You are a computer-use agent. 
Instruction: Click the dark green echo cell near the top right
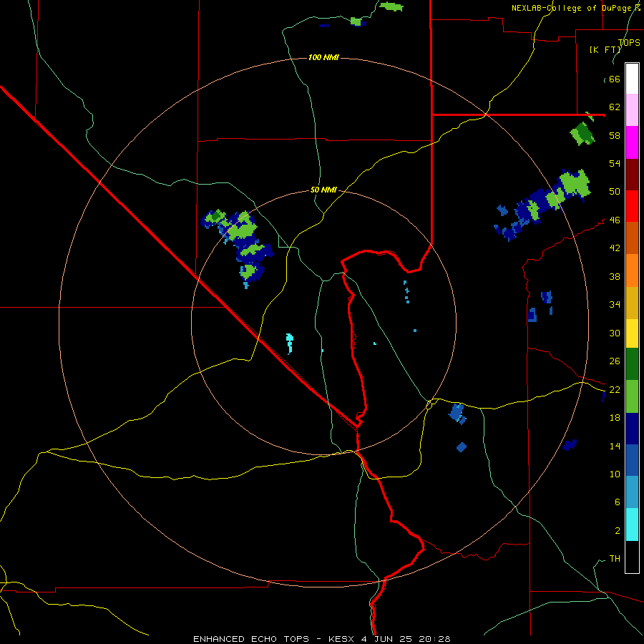tap(582, 134)
